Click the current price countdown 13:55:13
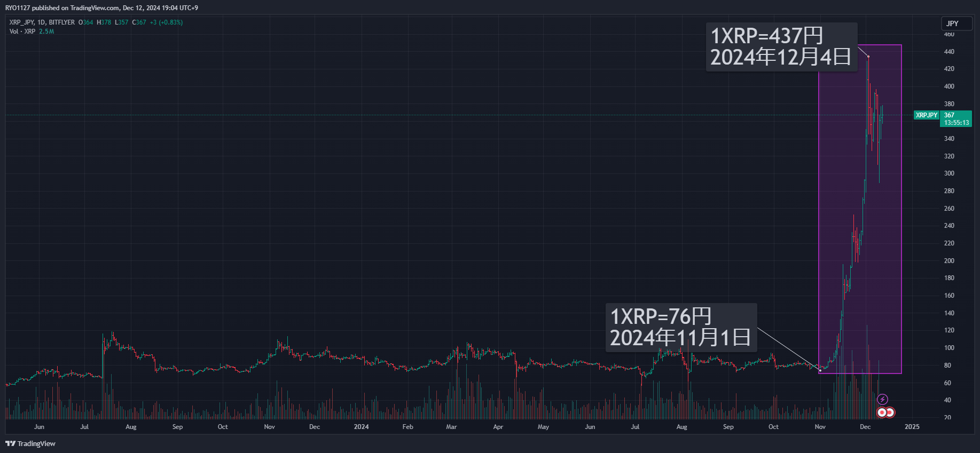980x453 pixels. pyautogui.click(x=957, y=123)
